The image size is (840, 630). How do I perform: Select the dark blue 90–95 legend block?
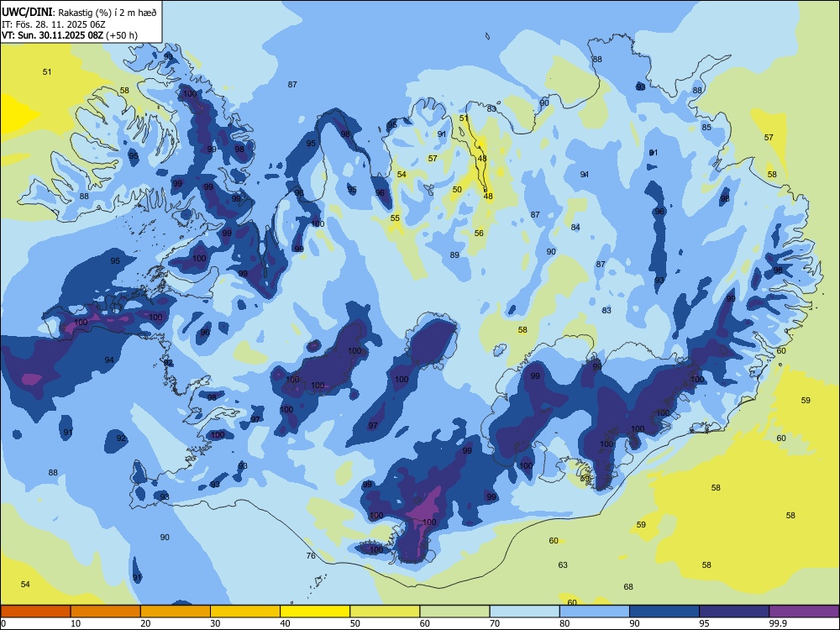pos(664,612)
